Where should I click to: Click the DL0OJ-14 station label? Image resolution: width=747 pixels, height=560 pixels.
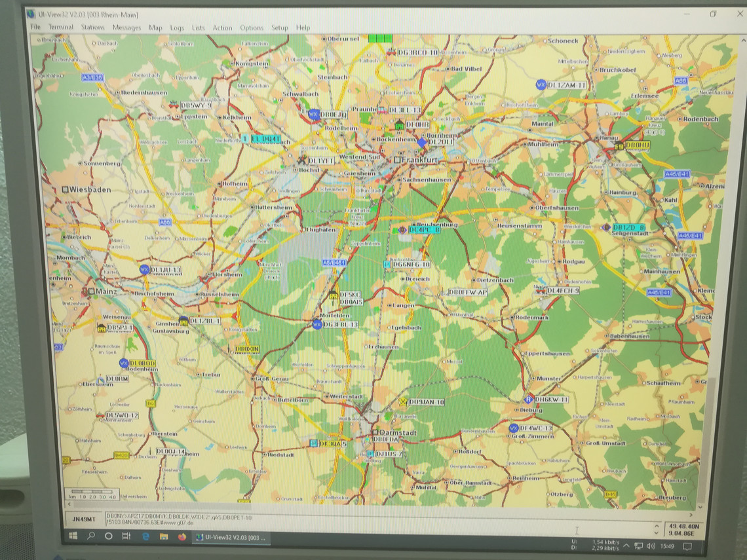tap(170, 451)
